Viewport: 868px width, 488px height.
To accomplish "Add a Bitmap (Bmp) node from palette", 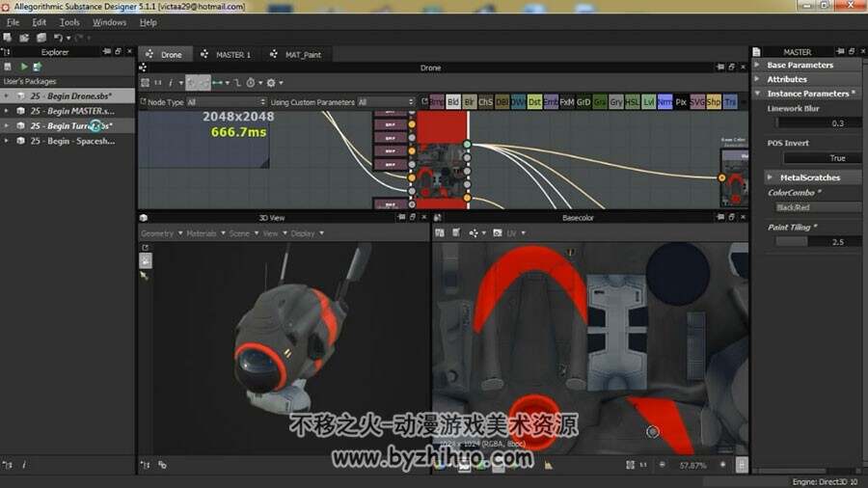I will [x=437, y=102].
